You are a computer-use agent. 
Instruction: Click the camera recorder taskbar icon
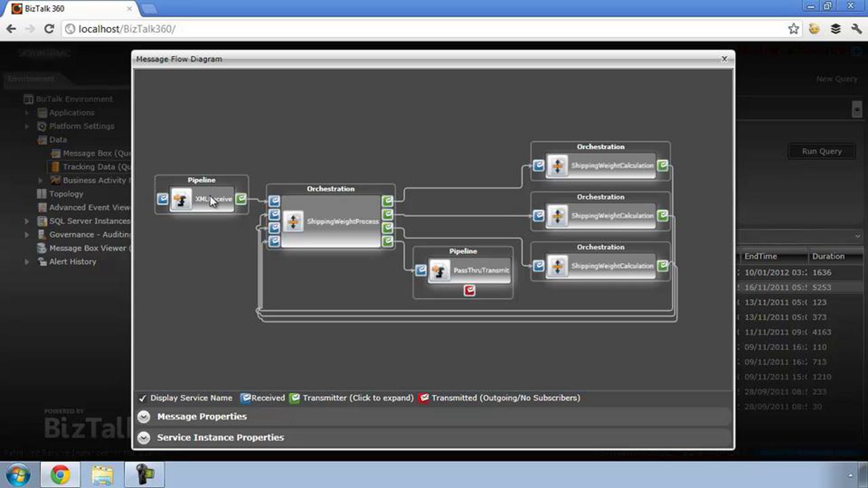[144, 475]
